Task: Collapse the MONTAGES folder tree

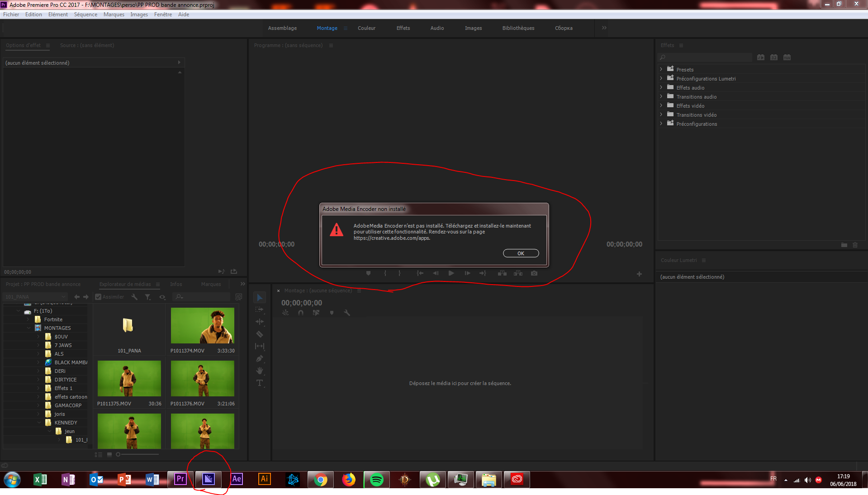Action: [x=29, y=328]
